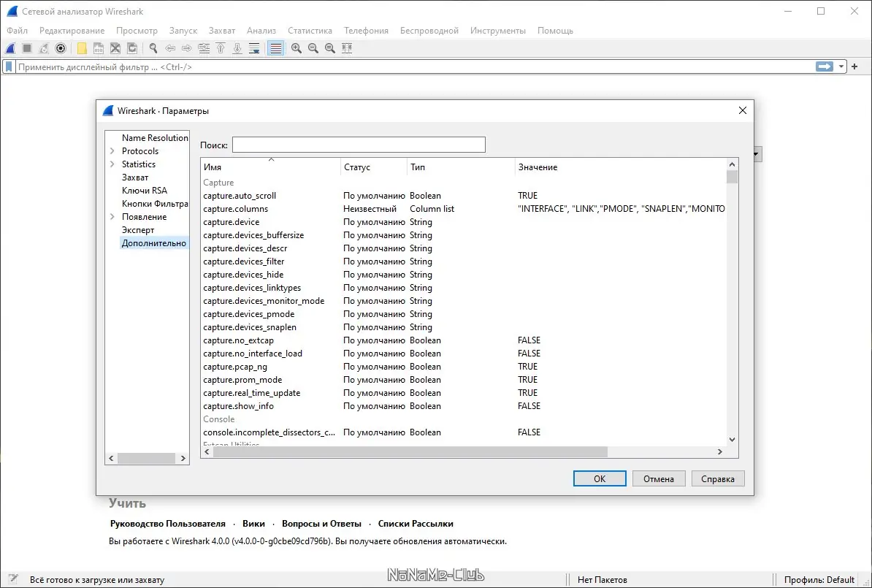Open the Статистика menu

click(310, 31)
